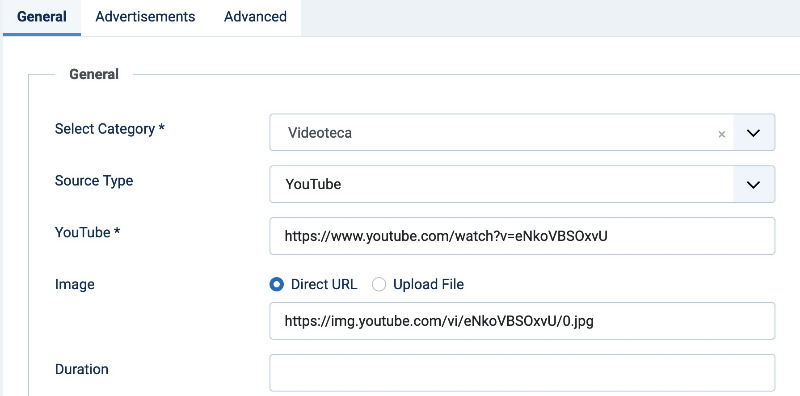
Task: Click the image URL input field
Action: 522,321
